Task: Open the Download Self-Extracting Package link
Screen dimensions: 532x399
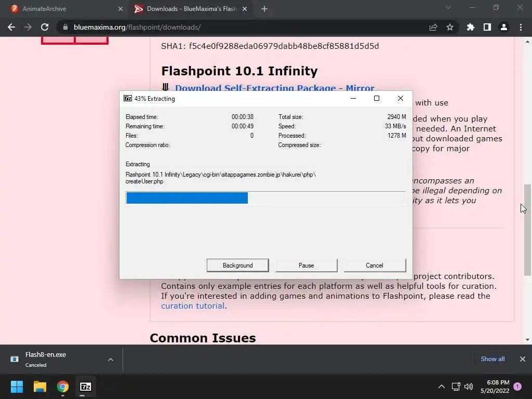Action: pyautogui.click(x=256, y=88)
